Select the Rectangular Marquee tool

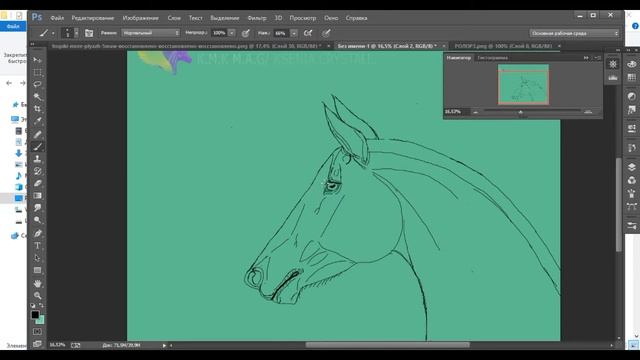click(x=37, y=72)
